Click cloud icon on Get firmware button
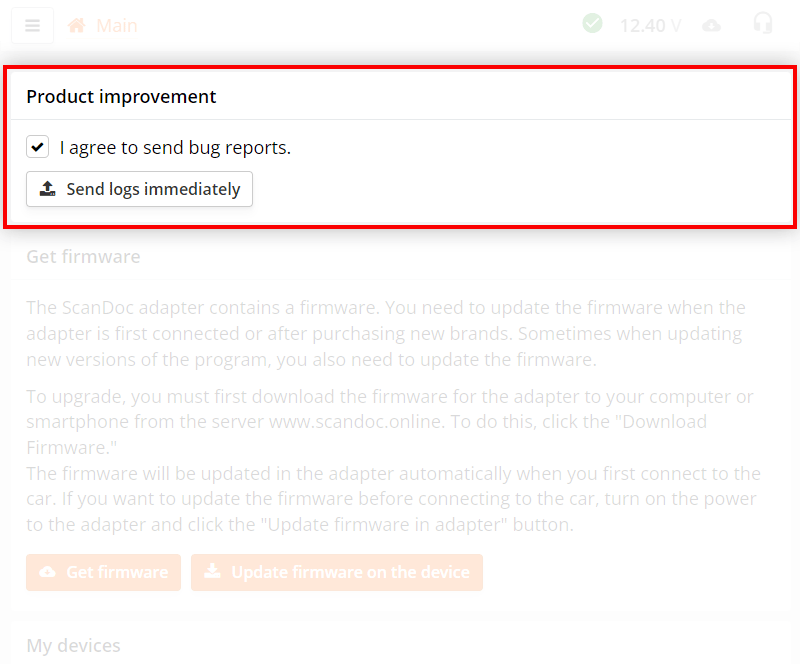This screenshot has width=800, height=664. click(x=48, y=573)
